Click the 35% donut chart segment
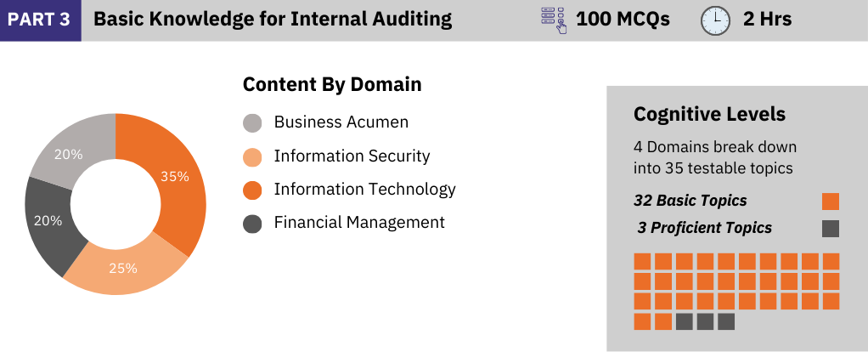This screenshot has height=352, width=868. point(176,178)
